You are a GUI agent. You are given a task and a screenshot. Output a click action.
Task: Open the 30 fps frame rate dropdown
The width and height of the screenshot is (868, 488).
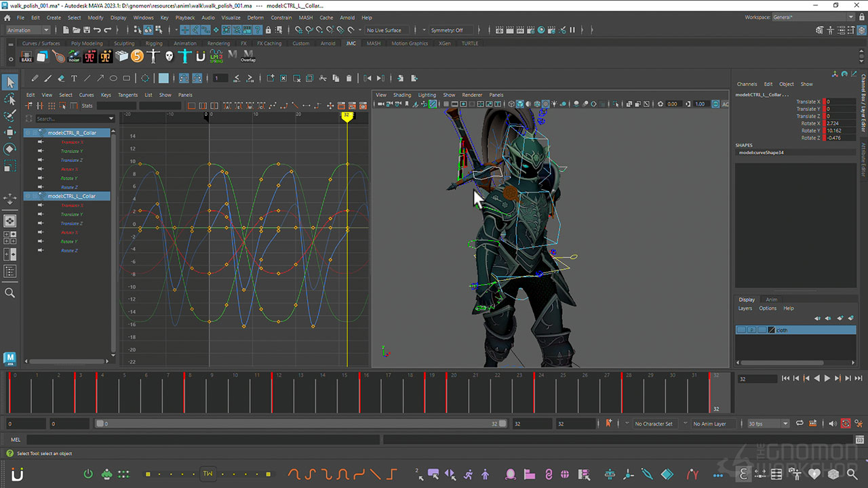tap(768, 424)
